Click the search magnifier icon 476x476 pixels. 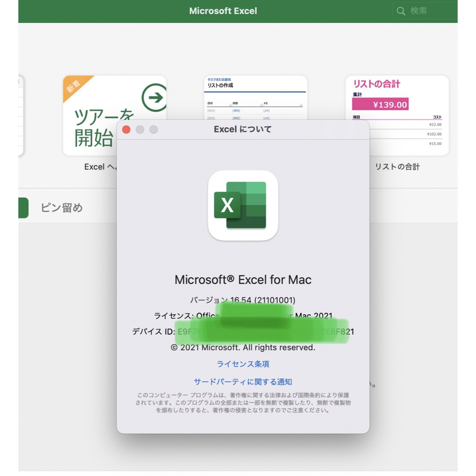click(x=401, y=11)
